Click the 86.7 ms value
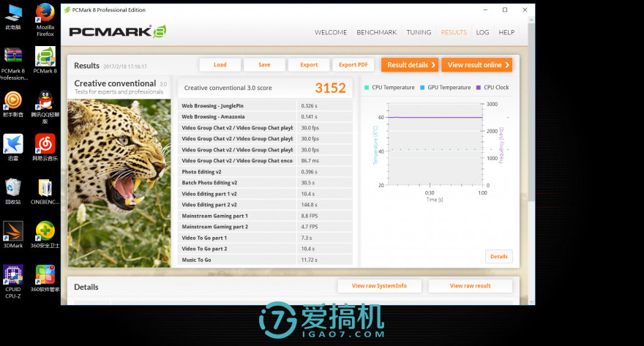Viewport: 644px width, 346px height. coord(310,161)
